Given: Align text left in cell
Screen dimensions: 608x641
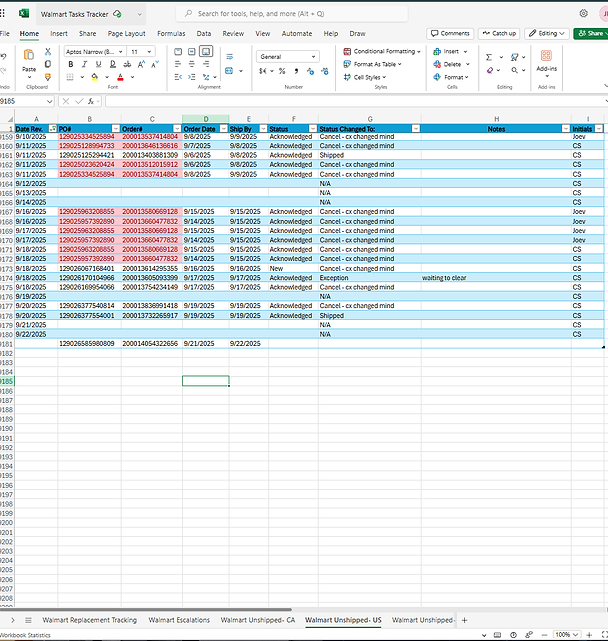Looking at the screenshot, I should pyautogui.click(x=178, y=64).
